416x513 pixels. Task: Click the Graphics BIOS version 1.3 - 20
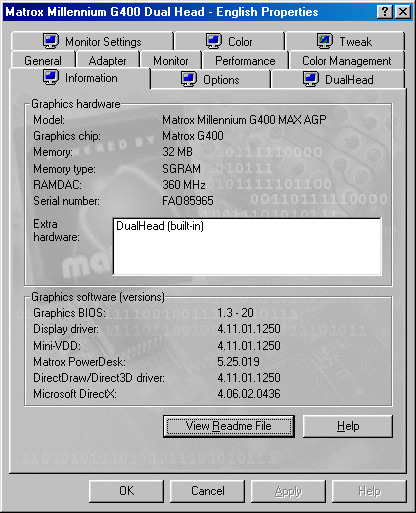click(x=235, y=313)
